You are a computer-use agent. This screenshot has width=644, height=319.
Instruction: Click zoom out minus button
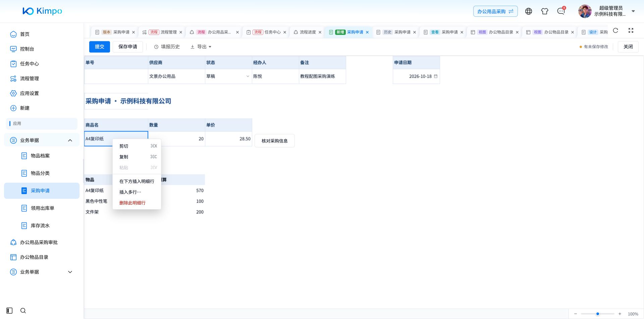tap(575, 314)
